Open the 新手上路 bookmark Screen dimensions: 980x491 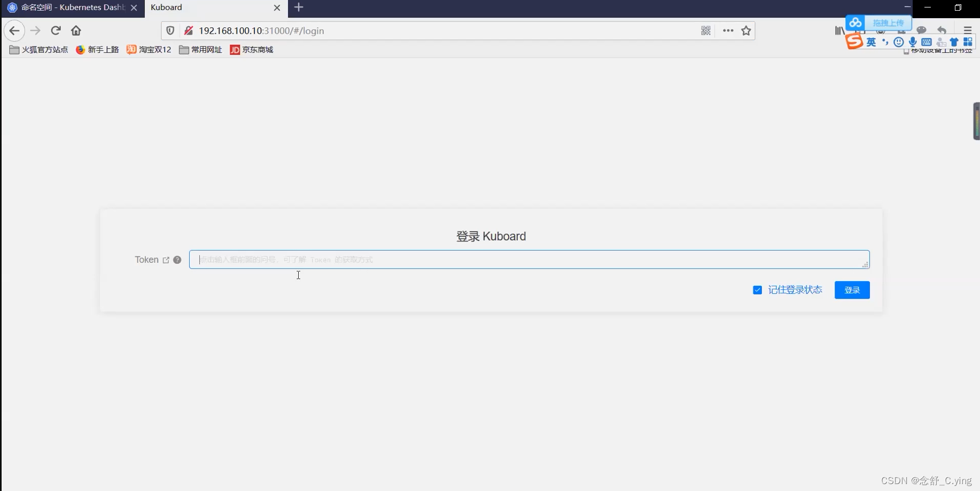coord(97,50)
